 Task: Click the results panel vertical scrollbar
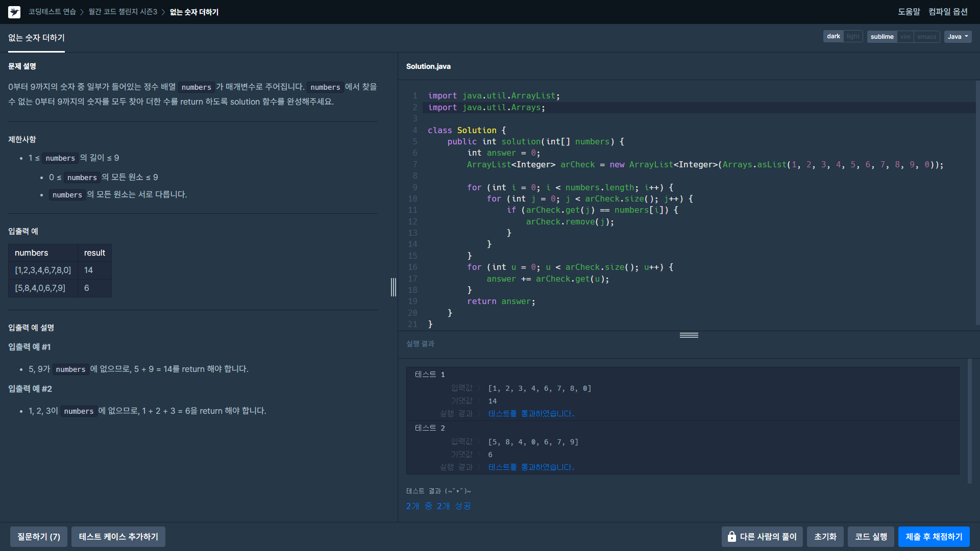point(970,421)
